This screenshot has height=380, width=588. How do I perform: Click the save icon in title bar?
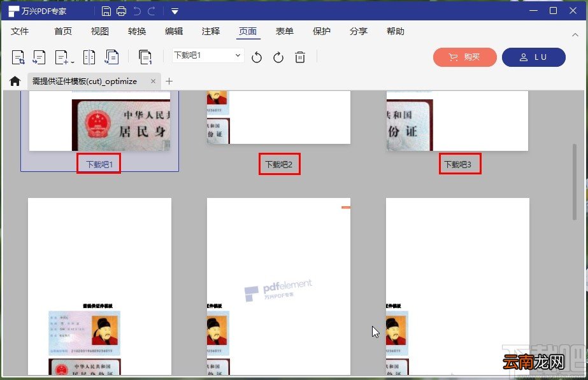[x=106, y=11]
